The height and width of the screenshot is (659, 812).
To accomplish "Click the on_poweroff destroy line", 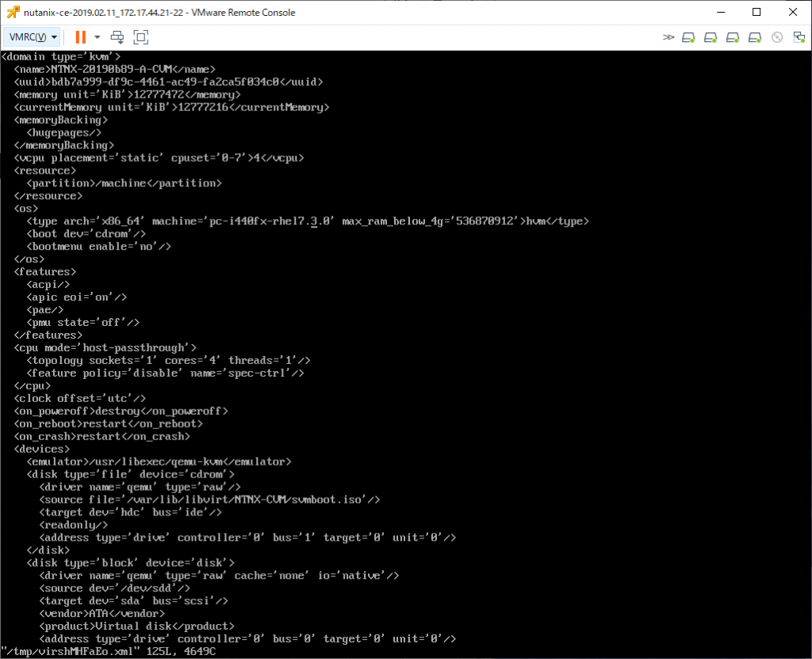I will [x=121, y=412].
